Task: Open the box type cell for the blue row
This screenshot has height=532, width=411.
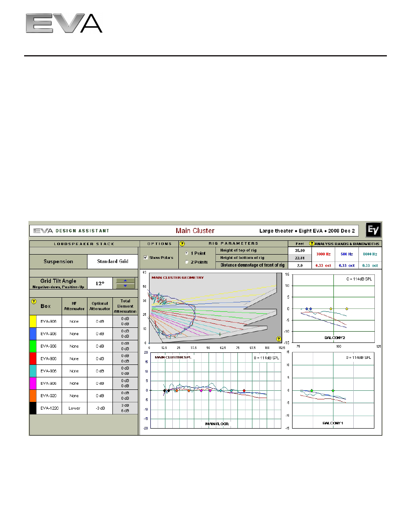Action: pos(49,334)
